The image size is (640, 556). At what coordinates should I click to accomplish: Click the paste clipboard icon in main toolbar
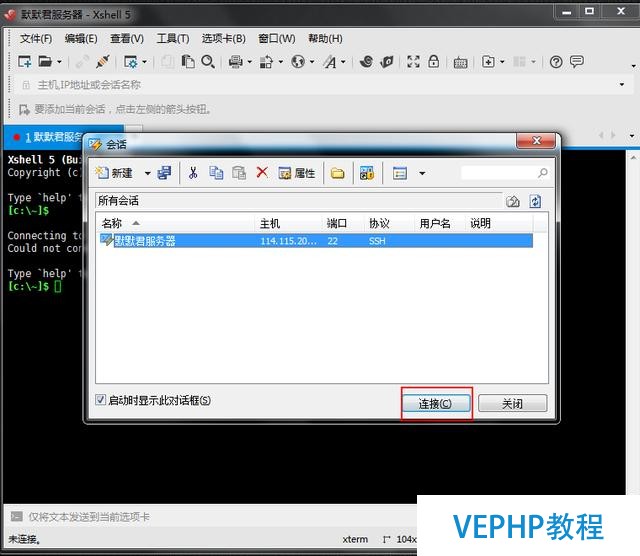click(x=188, y=62)
